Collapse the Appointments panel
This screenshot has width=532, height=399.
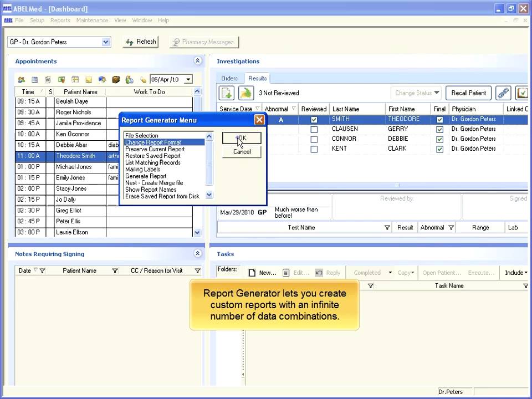click(x=197, y=62)
